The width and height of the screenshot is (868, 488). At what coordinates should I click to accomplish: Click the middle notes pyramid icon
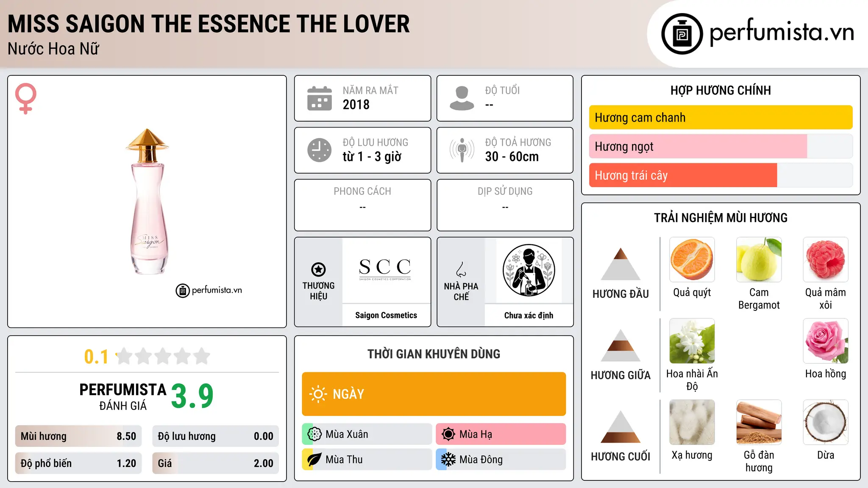point(620,345)
